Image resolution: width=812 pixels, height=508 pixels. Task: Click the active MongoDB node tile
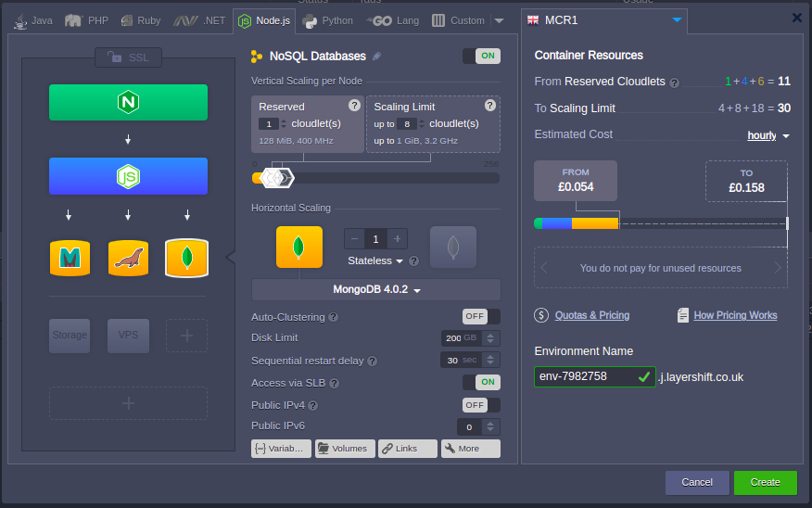pos(299,247)
